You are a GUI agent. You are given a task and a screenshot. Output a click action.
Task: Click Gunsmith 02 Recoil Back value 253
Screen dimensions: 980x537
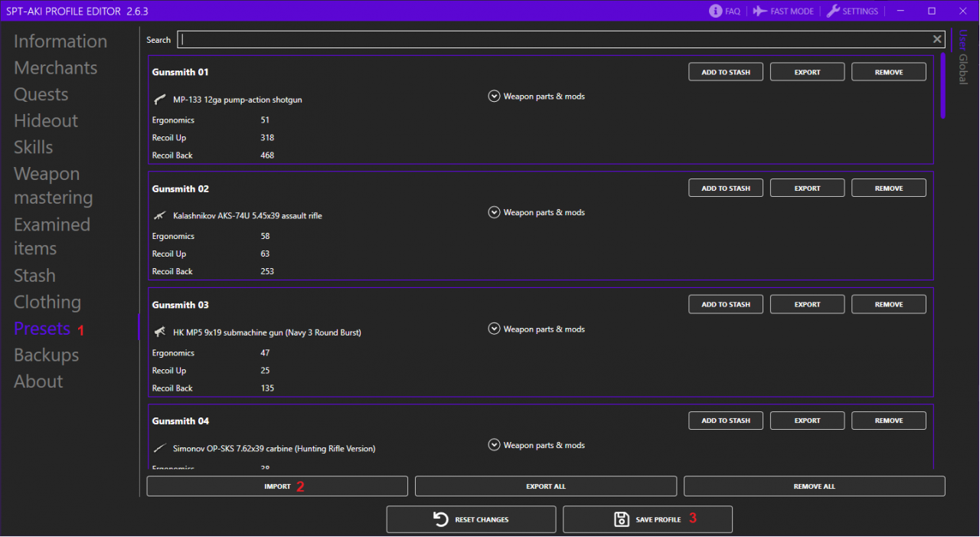267,272
